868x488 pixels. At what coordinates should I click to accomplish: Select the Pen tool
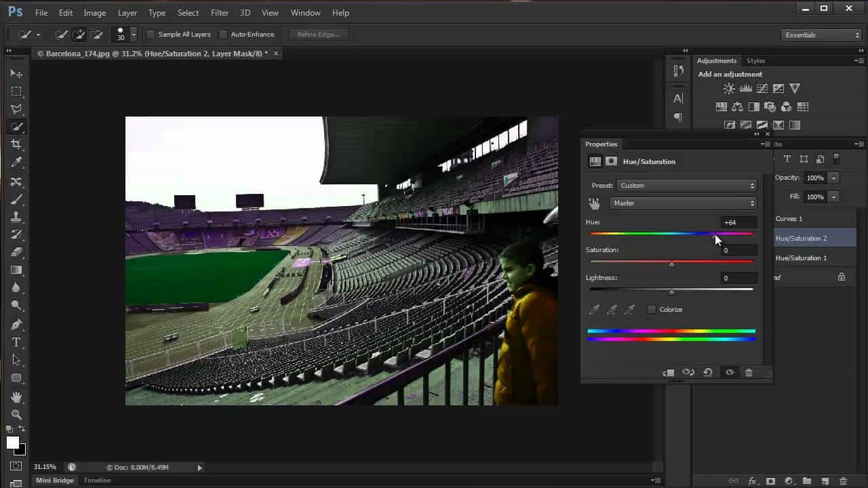tap(16, 325)
